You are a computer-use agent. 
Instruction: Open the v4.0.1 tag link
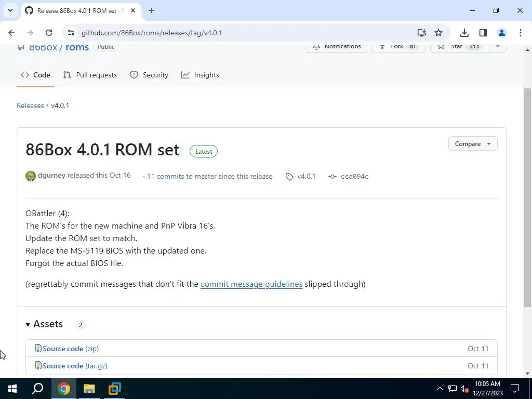(x=307, y=177)
